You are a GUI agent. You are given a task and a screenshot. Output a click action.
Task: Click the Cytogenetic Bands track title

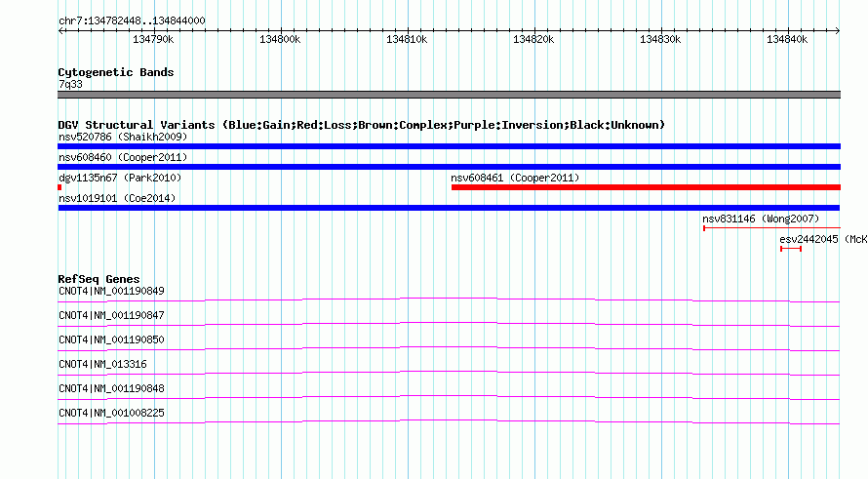[x=116, y=72]
